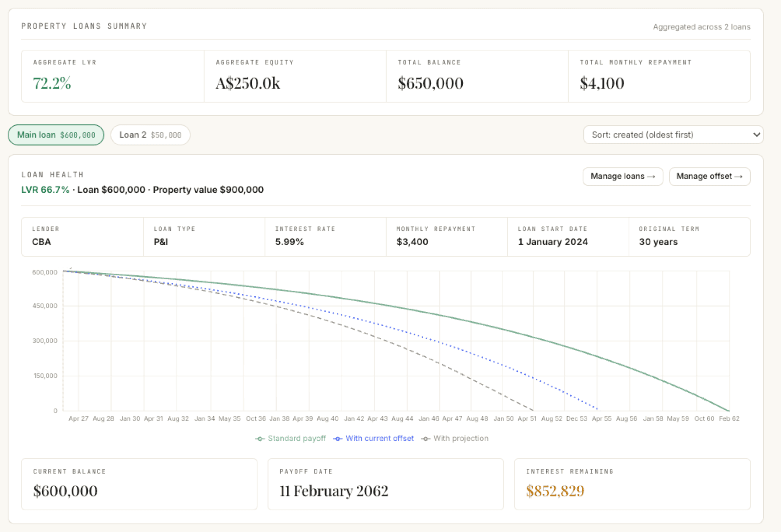The image size is (781, 532).
Task: Click the Loan Health heading
Action: [x=53, y=175]
